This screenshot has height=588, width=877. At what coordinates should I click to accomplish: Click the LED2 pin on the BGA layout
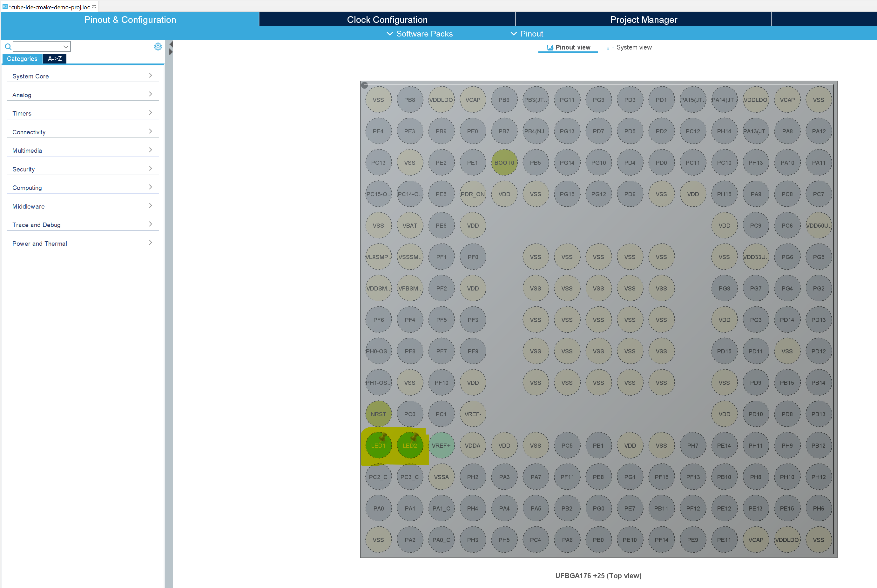(410, 445)
